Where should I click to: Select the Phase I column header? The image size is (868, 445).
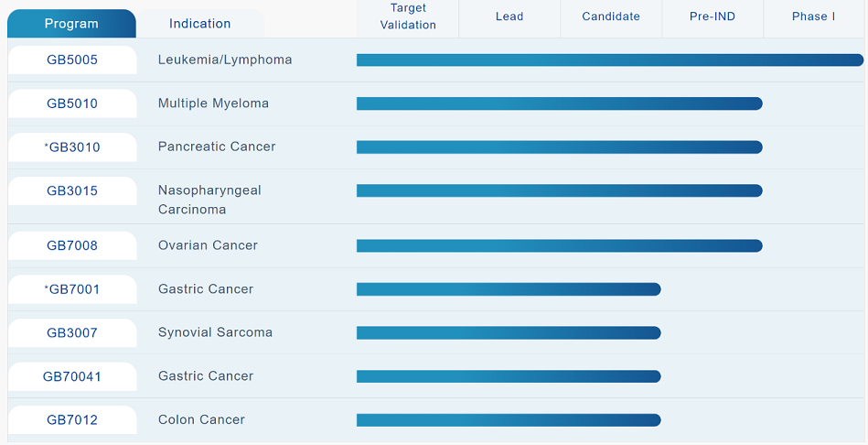point(814,16)
